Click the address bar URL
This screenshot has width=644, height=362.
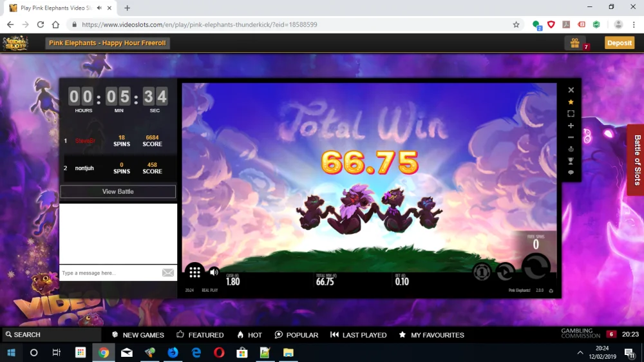(x=199, y=24)
